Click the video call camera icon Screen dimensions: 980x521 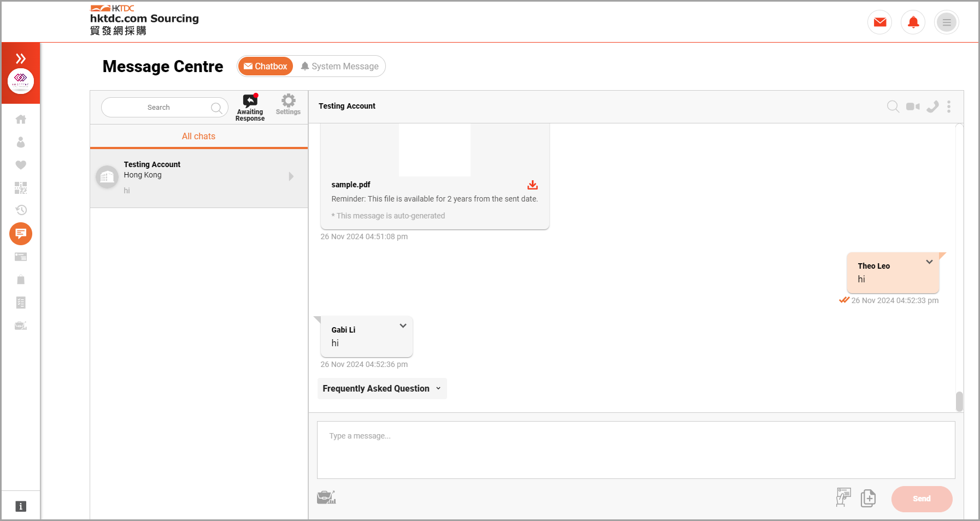[912, 106]
